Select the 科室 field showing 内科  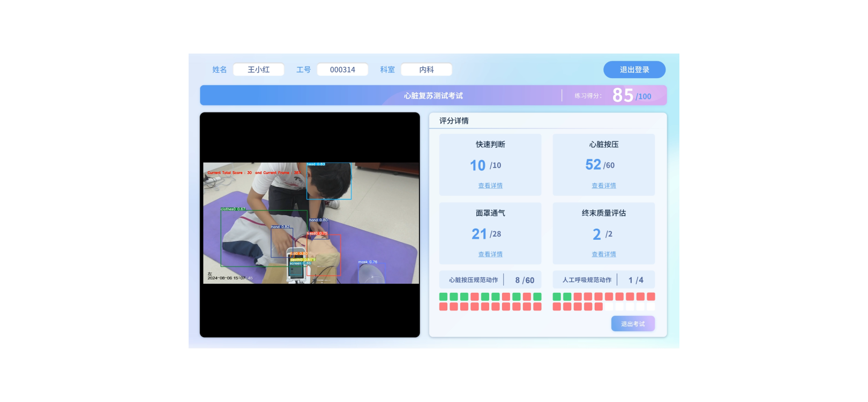(x=426, y=70)
